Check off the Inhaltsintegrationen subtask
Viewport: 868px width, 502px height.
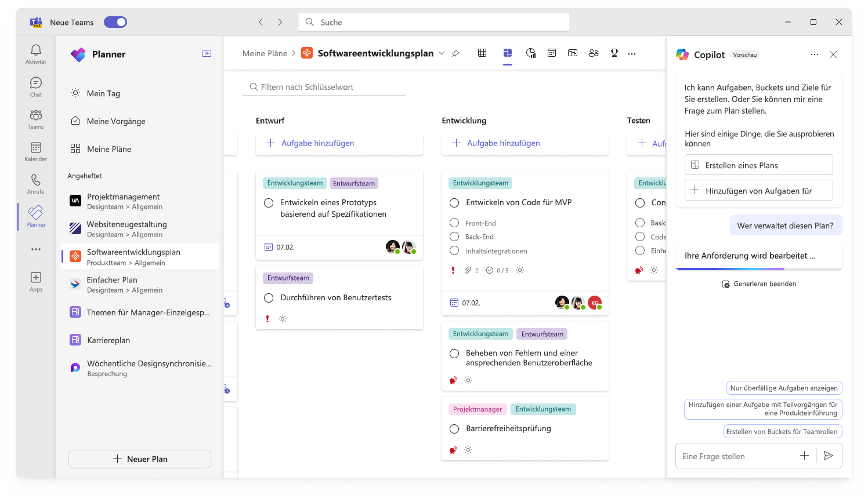coord(454,250)
